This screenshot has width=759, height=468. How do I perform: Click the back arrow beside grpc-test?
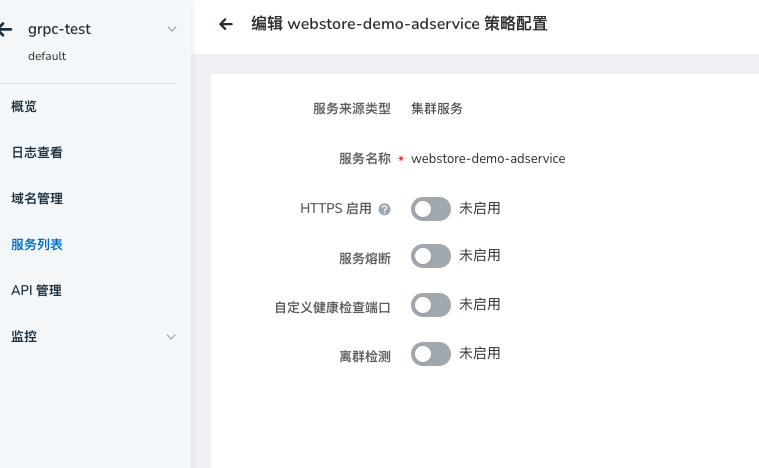tap(6, 29)
